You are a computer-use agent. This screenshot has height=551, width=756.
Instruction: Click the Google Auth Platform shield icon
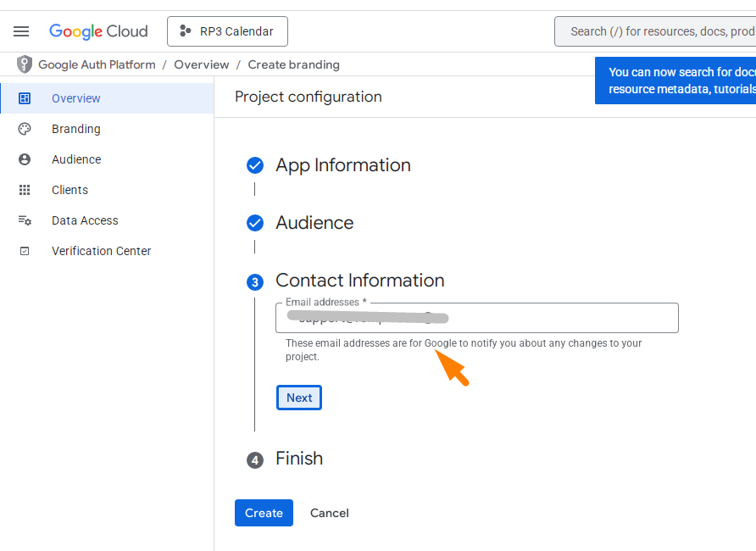tap(25, 64)
